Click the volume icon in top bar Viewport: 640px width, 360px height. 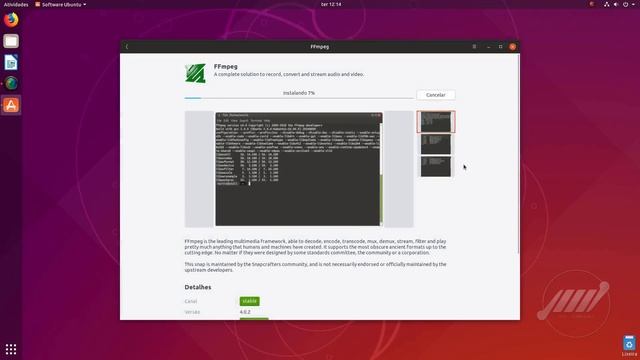(x=616, y=4)
